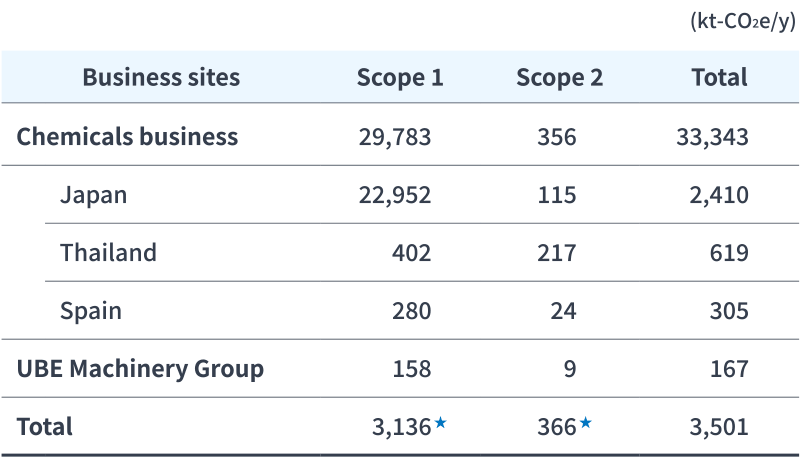Select Chemicals business Scope 1 value 29,783
Viewport: 800px width, 457px height.
(x=395, y=137)
